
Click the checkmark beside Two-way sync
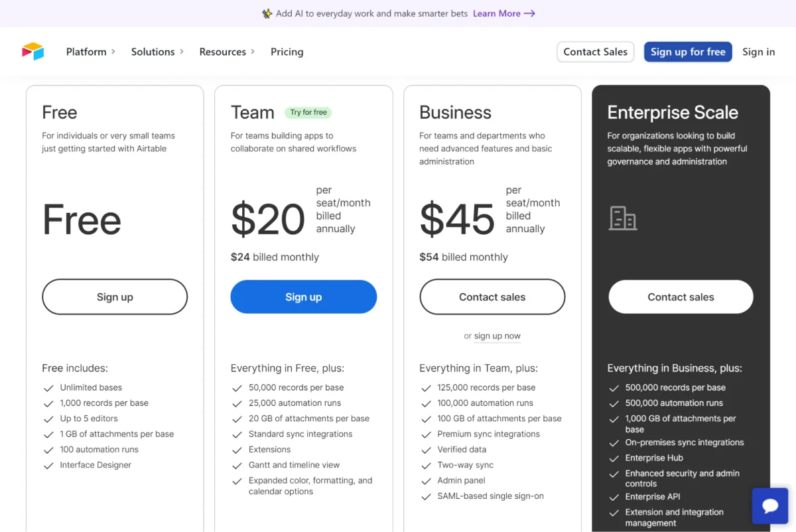pos(426,466)
